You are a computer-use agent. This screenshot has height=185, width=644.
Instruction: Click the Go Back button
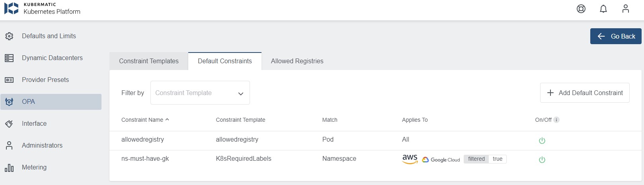(x=616, y=36)
